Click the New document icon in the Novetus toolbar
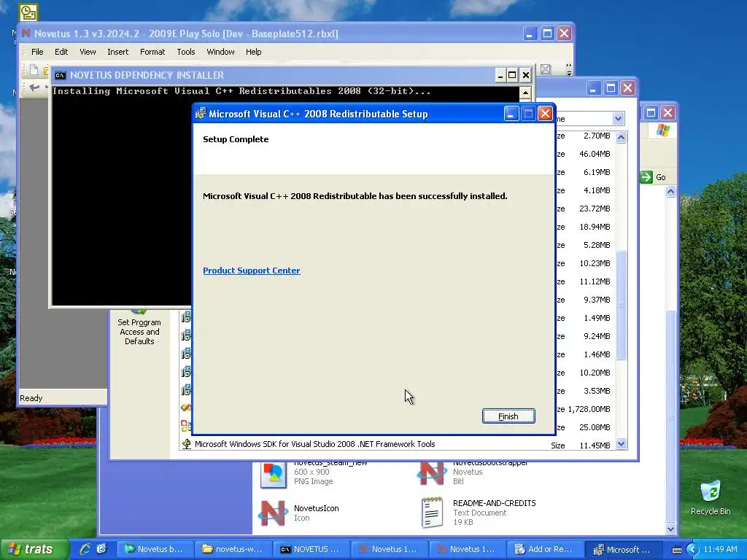 tap(34, 69)
